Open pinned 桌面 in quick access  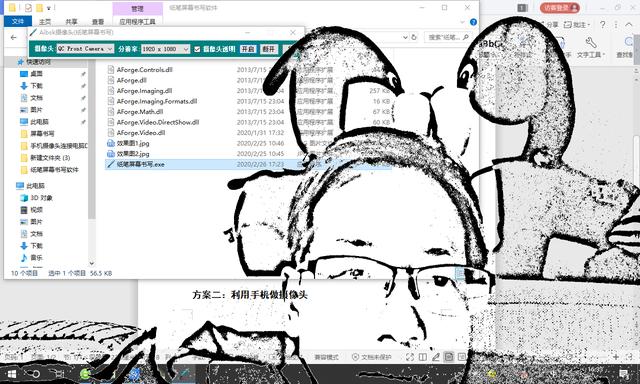[36, 74]
